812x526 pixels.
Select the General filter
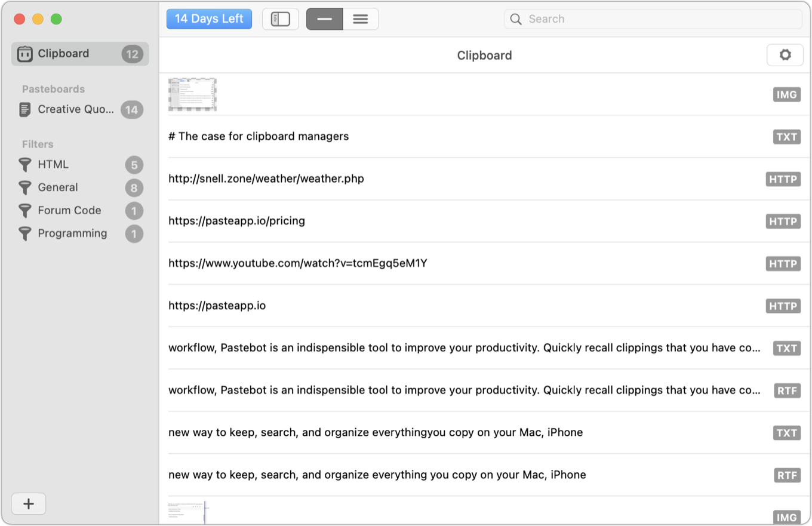[x=57, y=187]
